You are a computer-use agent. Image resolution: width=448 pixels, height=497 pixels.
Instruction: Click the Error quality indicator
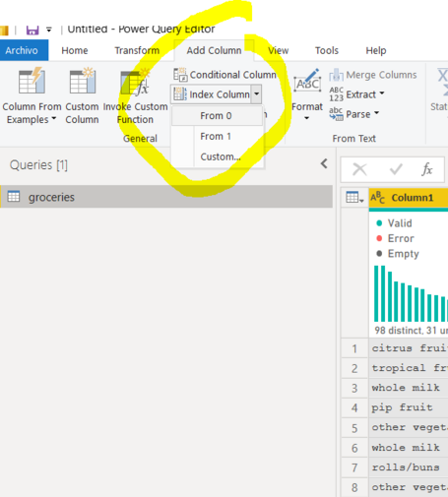(395, 238)
